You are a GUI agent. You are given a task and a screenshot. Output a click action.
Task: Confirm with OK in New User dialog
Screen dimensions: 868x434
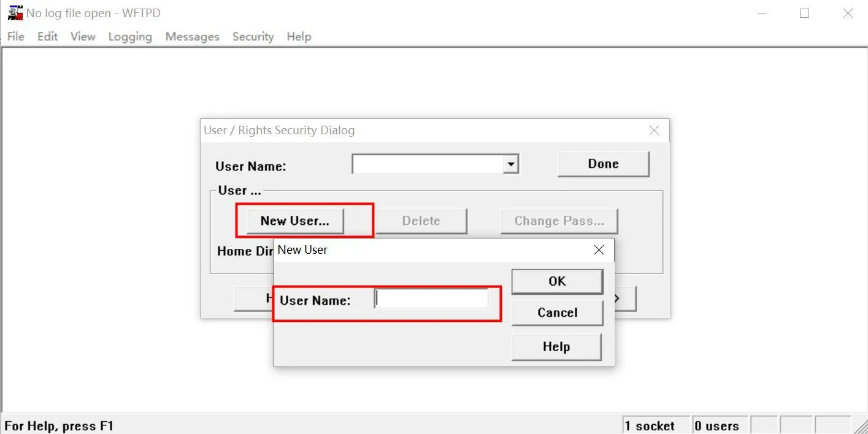(556, 281)
